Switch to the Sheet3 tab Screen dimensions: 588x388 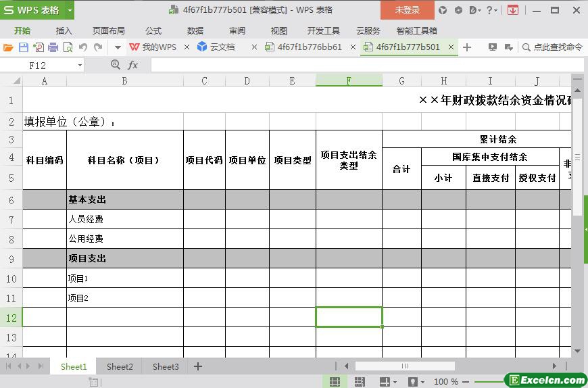point(166,366)
